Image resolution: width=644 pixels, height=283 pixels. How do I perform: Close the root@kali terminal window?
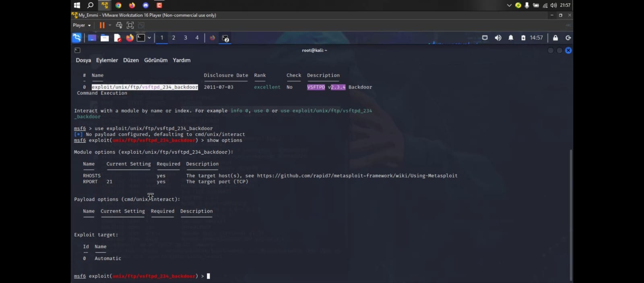coord(568,50)
